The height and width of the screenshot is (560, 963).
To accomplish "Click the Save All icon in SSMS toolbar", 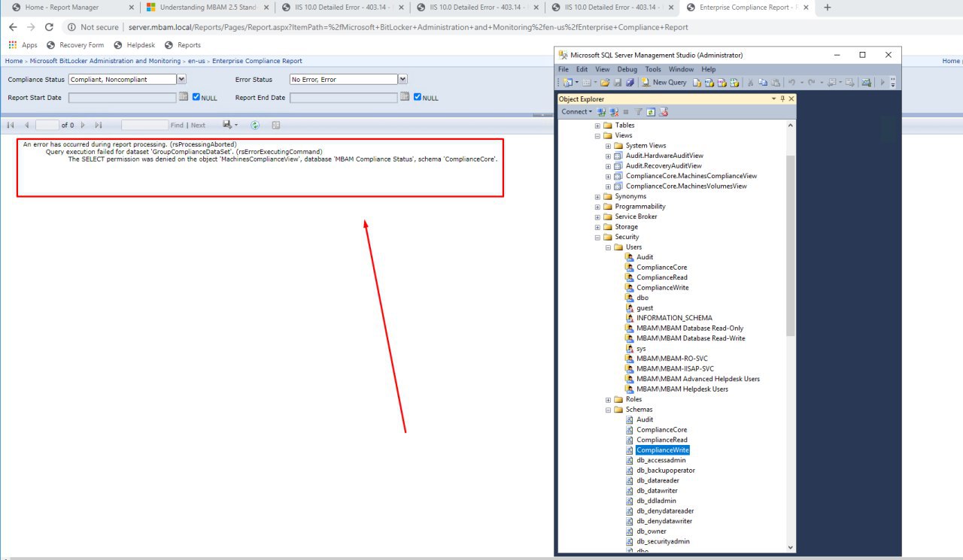I will pyautogui.click(x=630, y=82).
